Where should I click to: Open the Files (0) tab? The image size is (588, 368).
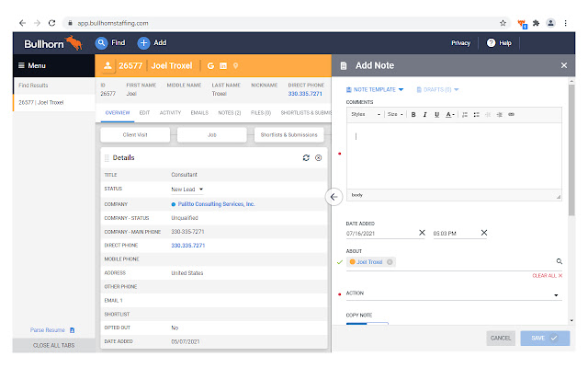point(261,112)
